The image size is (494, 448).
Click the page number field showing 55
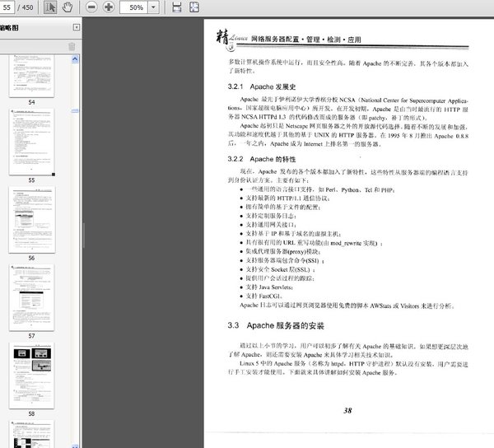pos(7,7)
